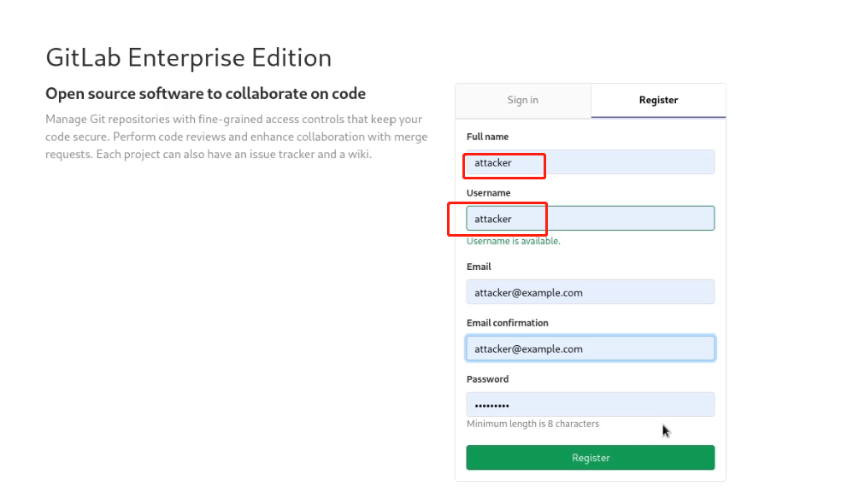Image resolution: width=859 pixels, height=504 pixels.
Task: Click the green Register button
Action: tap(590, 458)
